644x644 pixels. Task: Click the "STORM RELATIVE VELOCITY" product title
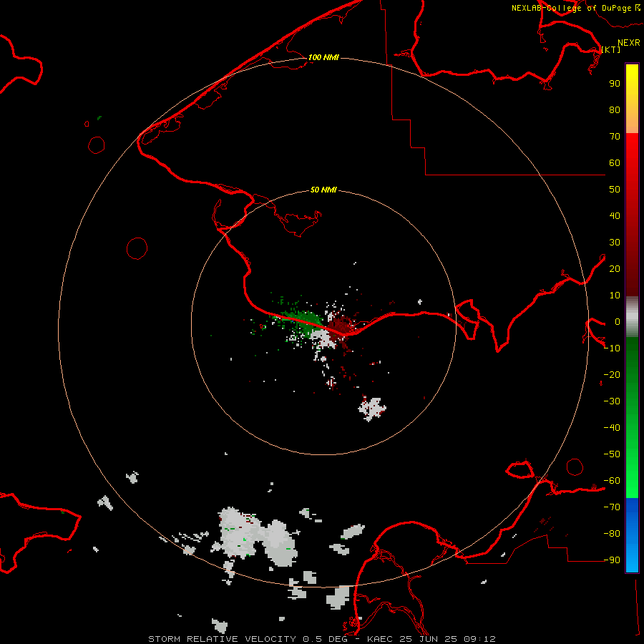[x=223, y=639]
